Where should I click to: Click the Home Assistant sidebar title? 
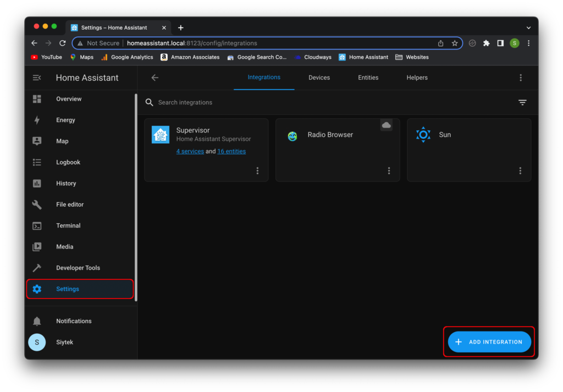coord(87,78)
